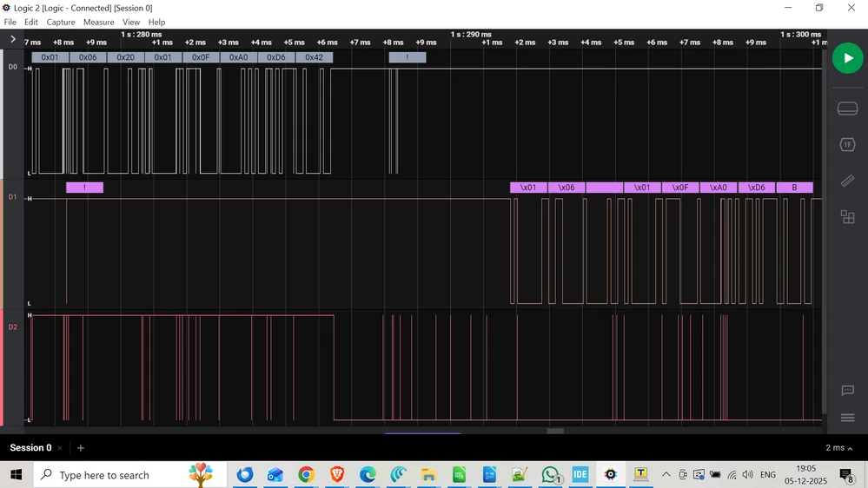Open the yellow T app on taskbar
The image size is (868, 488).
pyautogui.click(x=641, y=474)
